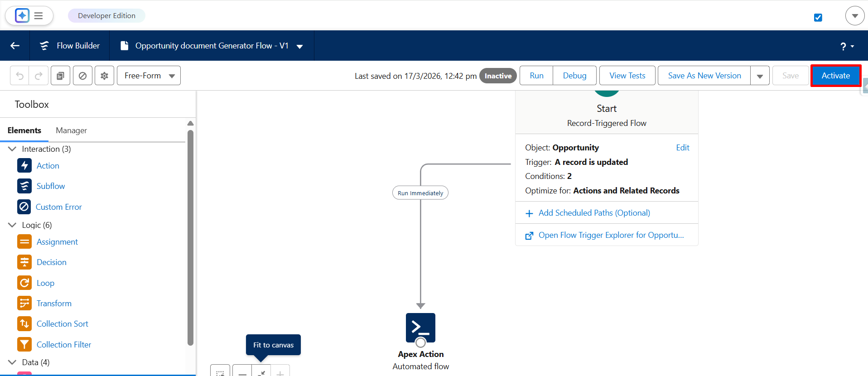Open the flow errors (circle-slash) toolbar icon
The image size is (868, 376).
click(82, 76)
